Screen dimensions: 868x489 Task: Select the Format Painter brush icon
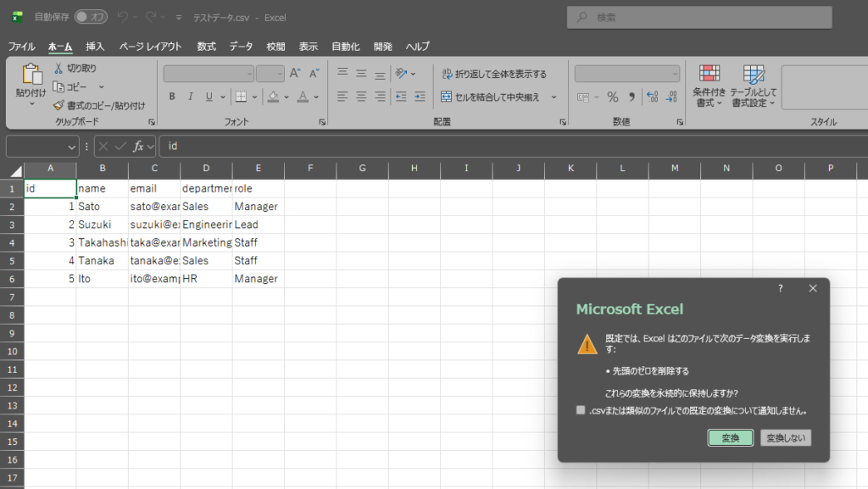click(58, 106)
